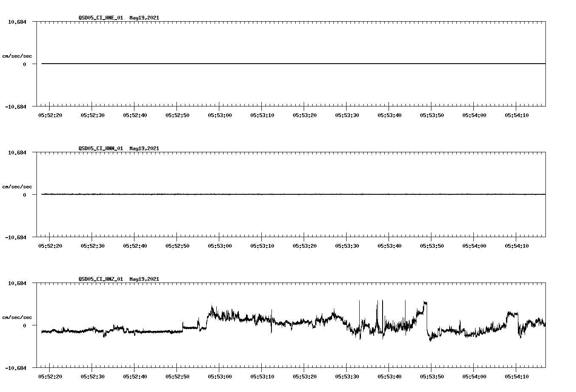Click the 05:53:50 time tick on top axis
Viewport: 576px width, 392px height.
(431, 114)
